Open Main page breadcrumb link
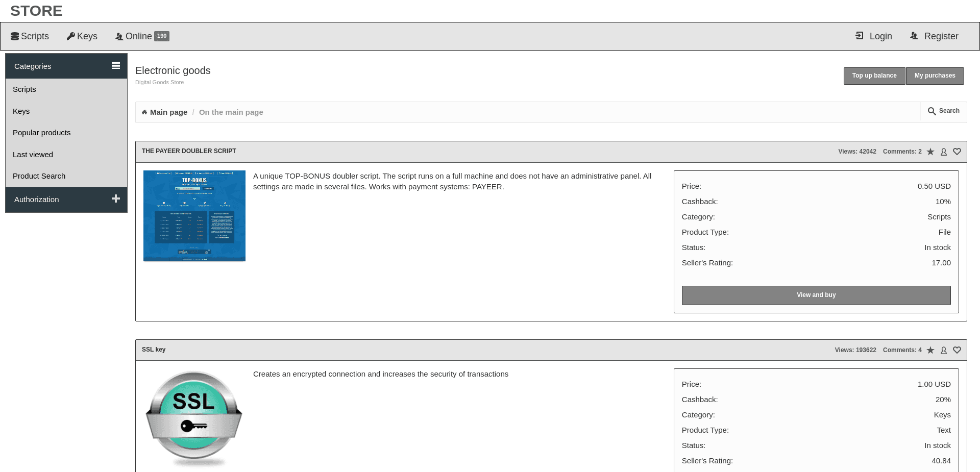 click(x=168, y=112)
